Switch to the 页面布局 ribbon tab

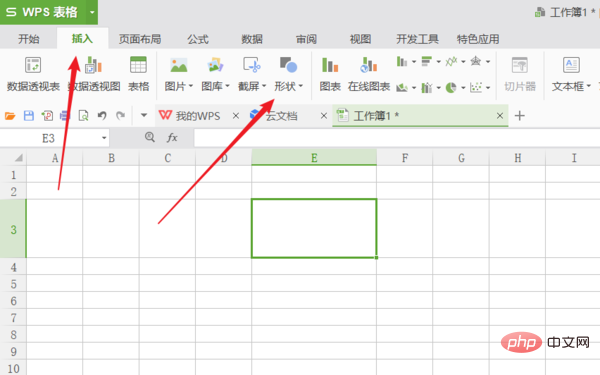tap(140, 39)
